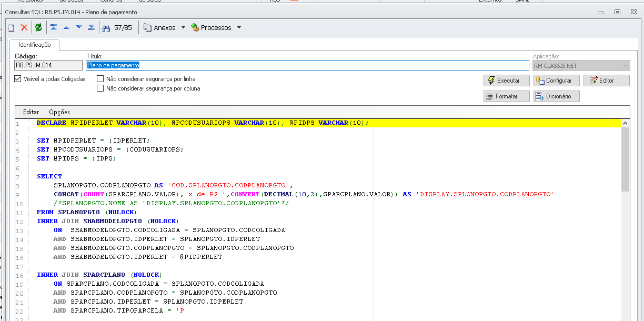Switch to the Identificação tab
Viewport: 644px width, 321px height.
pos(34,45)
